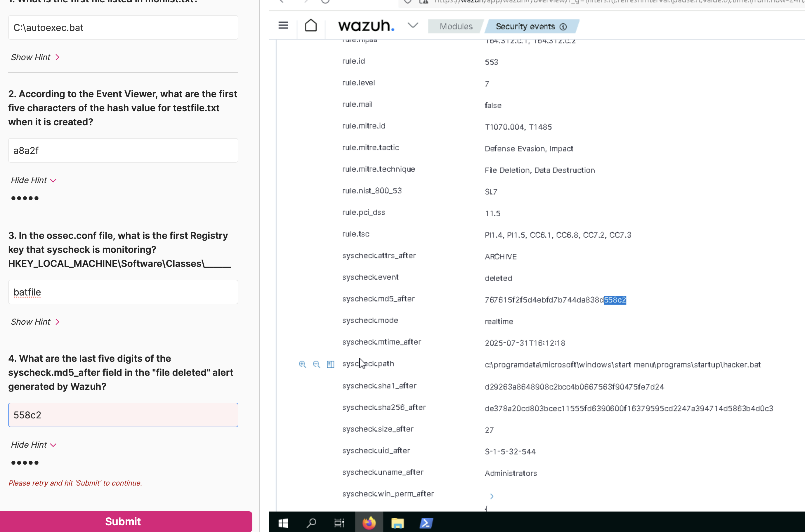Click Security events info icon

point(563,27)
